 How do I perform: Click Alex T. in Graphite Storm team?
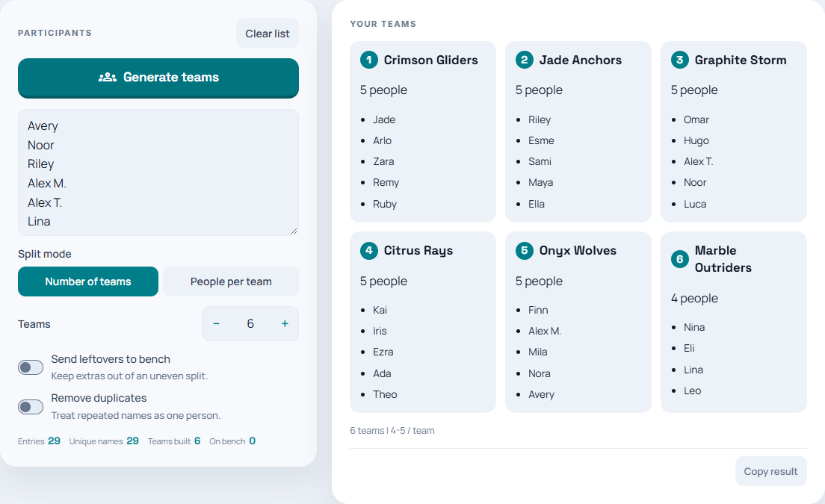click(698, 161)
